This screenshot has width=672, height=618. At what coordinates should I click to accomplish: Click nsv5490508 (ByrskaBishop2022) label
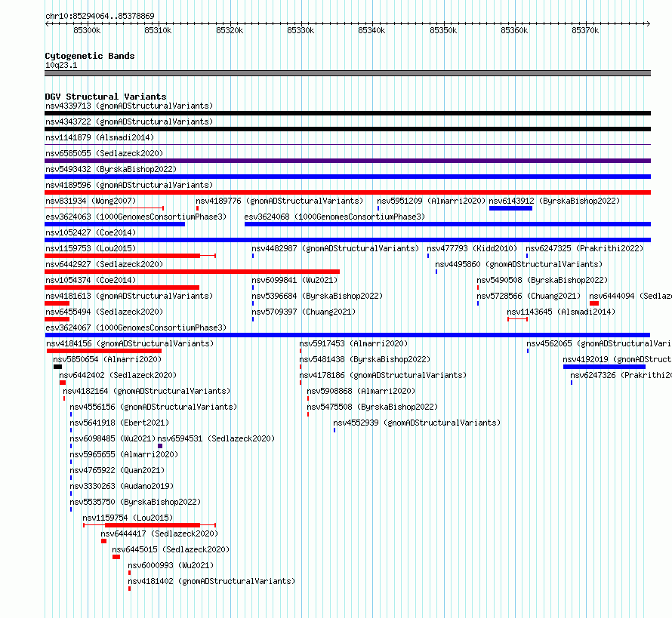[542, 280]
